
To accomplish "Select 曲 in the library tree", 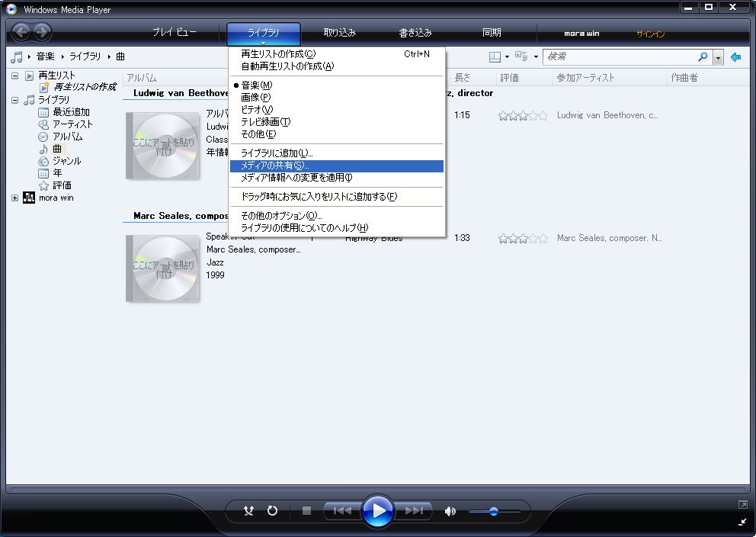I will click(x=57, y=149).
